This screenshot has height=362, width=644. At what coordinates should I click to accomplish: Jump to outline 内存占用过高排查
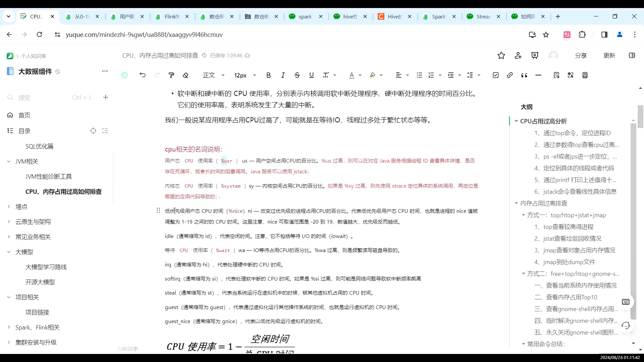click(x=543, y=203)
